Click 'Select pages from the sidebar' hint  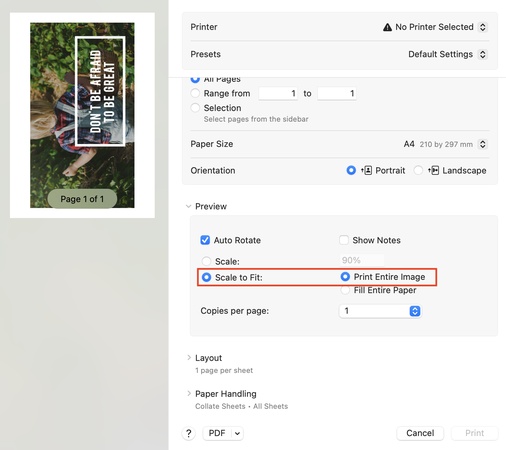tap(256, 119)
